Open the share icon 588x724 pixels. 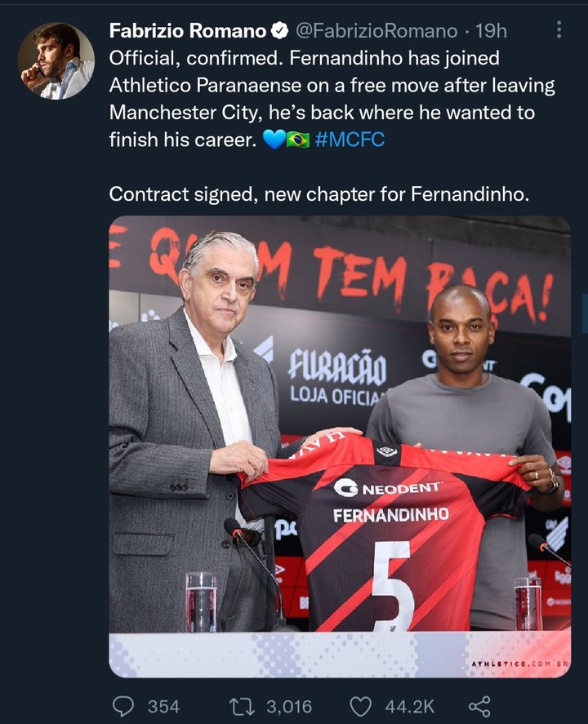point(479,707)
